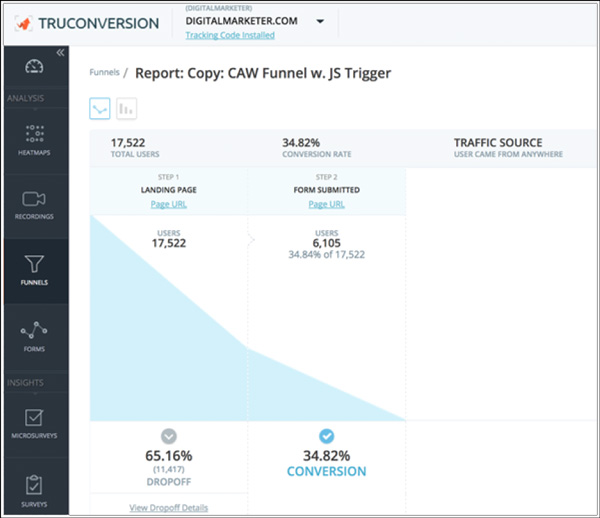Click the 65.16% dropoff value
Viewport: 600px width, 518px height.
(x=169, y=456)
